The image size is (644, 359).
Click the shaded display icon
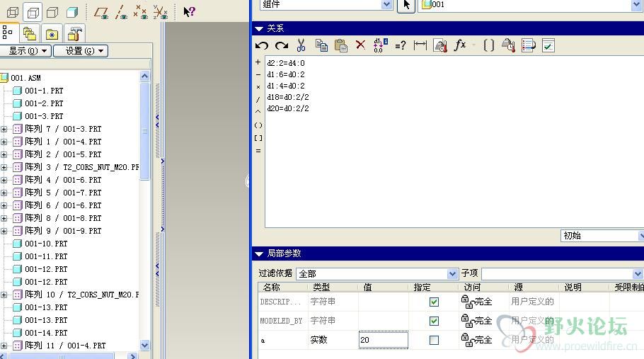pos(72,12)
